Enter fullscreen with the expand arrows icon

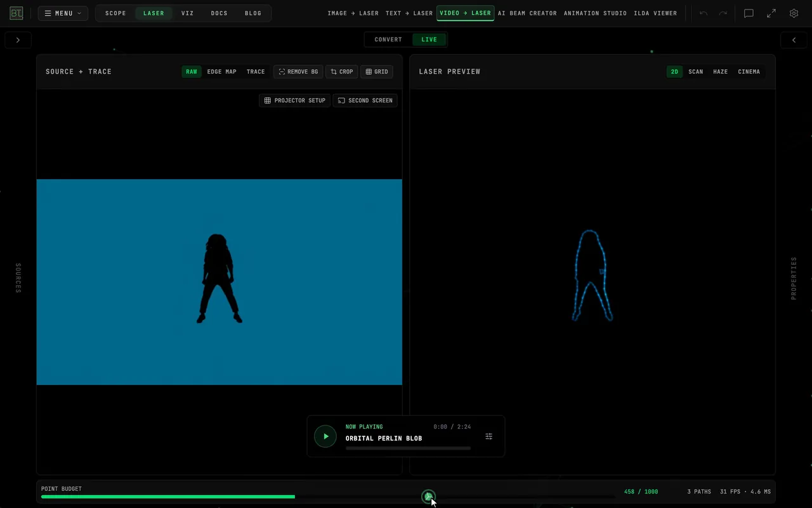coord(771,13)
